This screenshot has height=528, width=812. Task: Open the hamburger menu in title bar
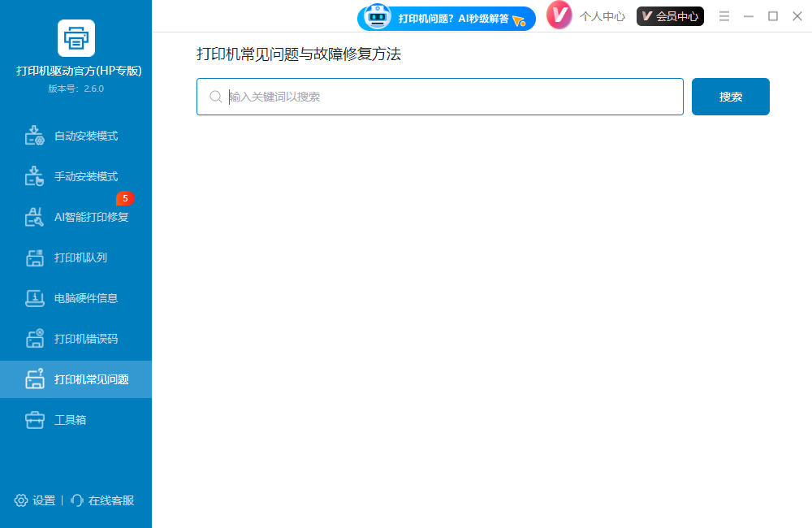(724, 16)
